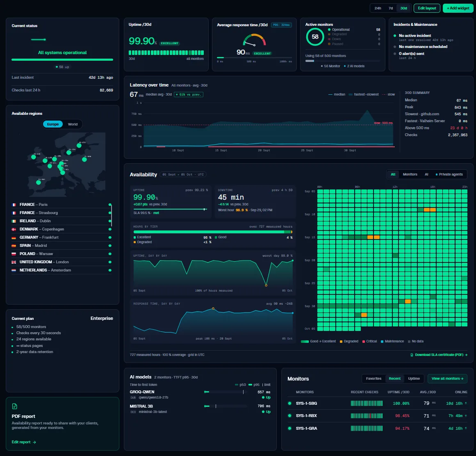Open the SYS-1-GRA monitor row

[x=378, y=429]
